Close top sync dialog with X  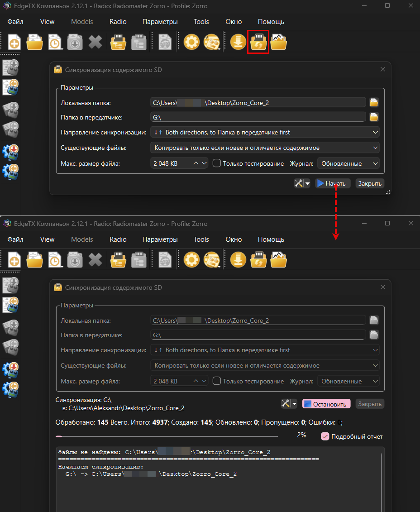point(383,69)
